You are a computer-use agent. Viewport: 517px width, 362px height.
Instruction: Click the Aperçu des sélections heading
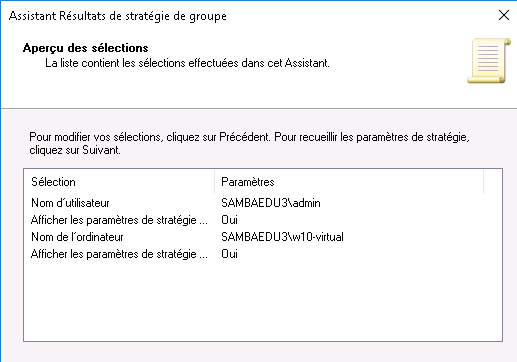(x=86, y=48)
